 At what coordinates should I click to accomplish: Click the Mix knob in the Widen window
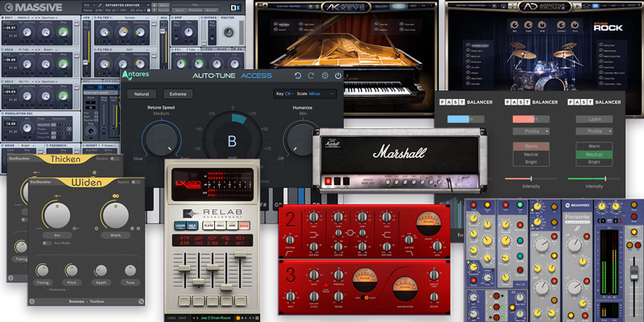(57, 217)
